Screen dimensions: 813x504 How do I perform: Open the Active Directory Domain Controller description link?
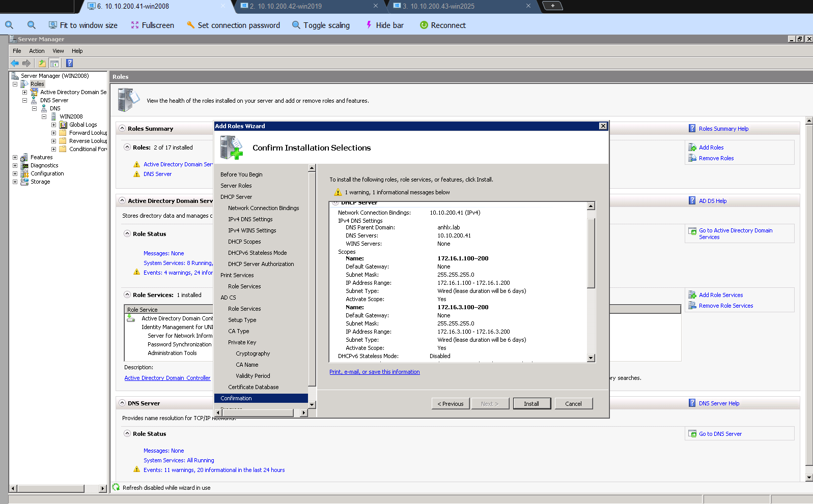167,378
